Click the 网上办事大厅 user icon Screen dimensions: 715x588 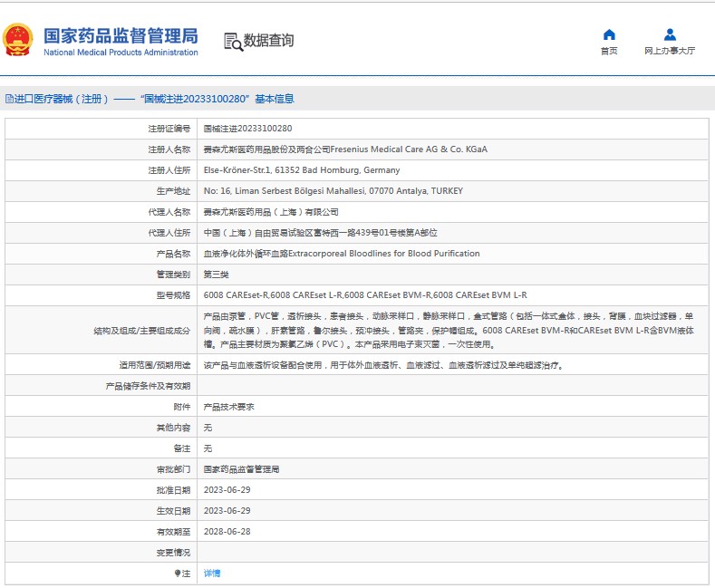(670, 35)
